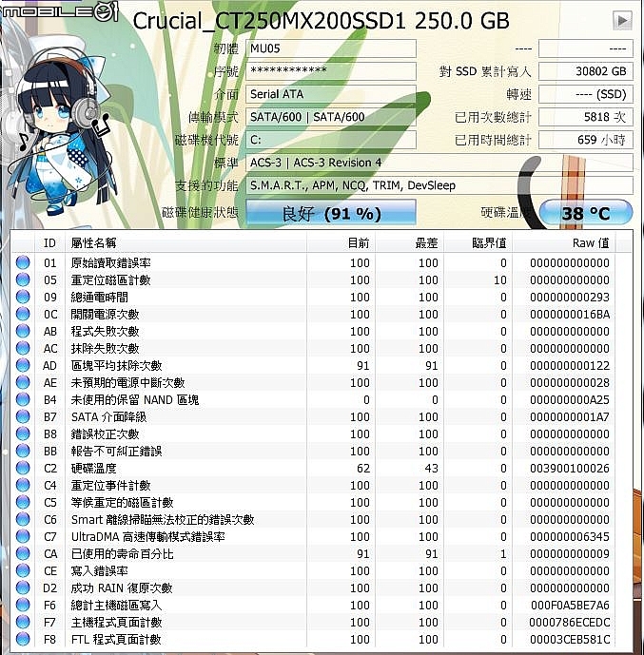
Task: Click raw value 000F0A5BE7A6
Action: (570, 605)
